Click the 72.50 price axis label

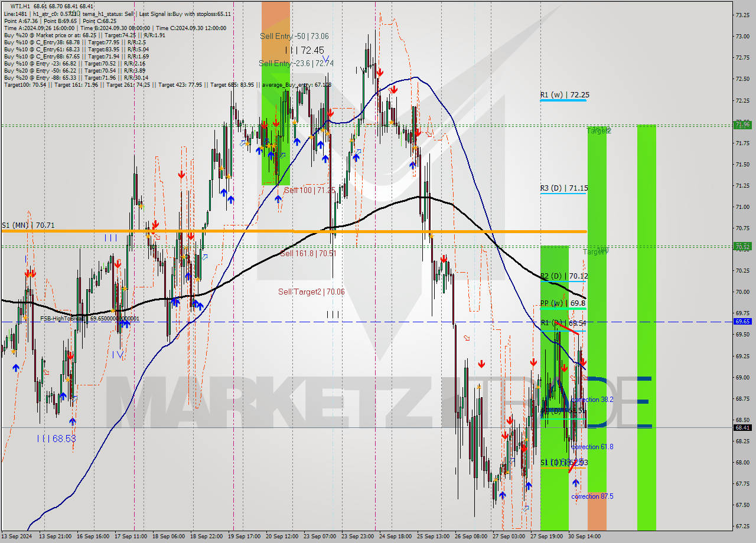[742, 79]
